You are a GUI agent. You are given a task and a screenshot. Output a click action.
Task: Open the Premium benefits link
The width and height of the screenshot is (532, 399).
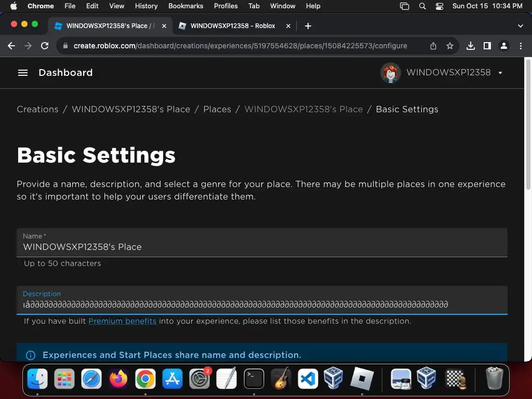coord(122,321)
